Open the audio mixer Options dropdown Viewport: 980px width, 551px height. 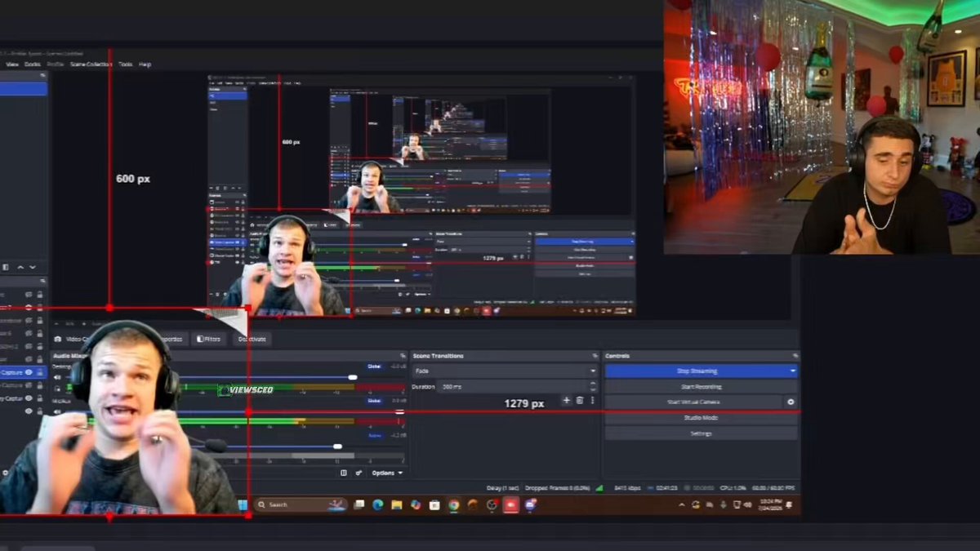point(387,473)
